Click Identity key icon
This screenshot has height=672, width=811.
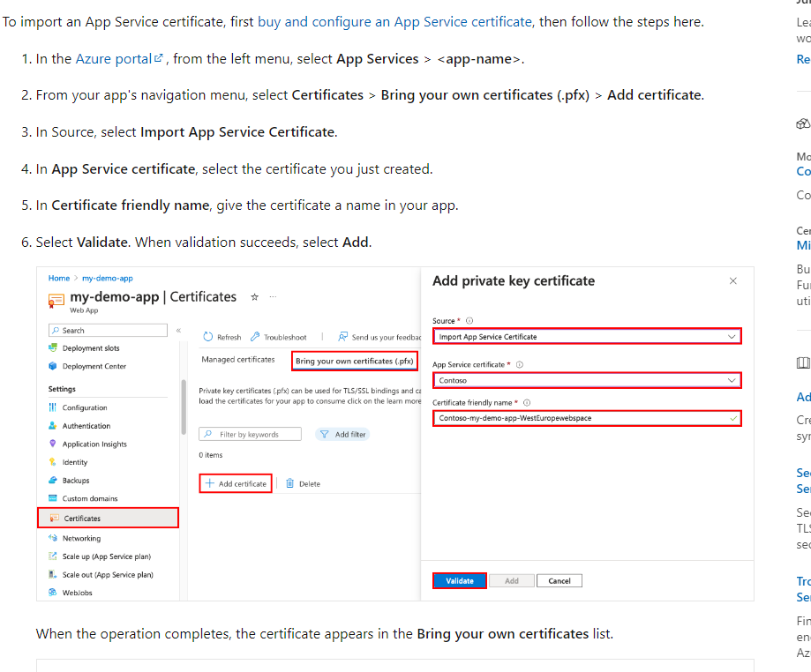tap(53, 461)
